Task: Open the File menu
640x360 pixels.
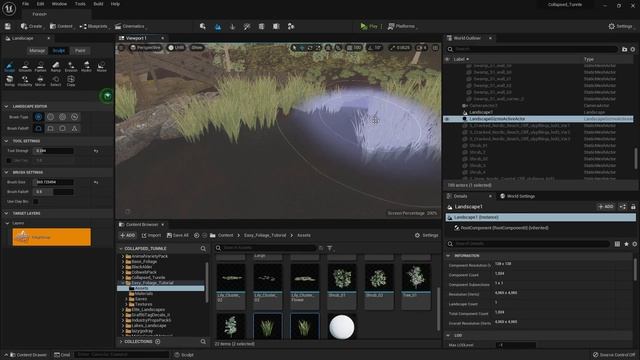Action: [25, 4]
